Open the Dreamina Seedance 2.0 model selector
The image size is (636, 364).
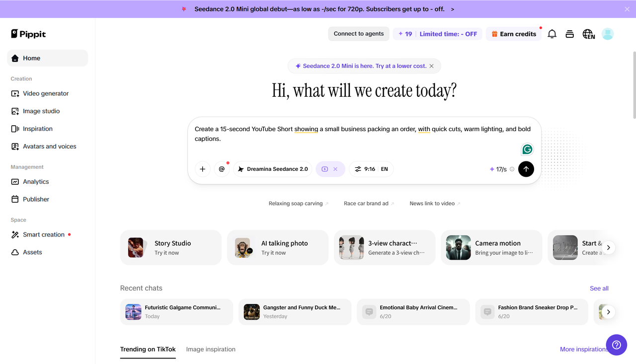[273, 169]
